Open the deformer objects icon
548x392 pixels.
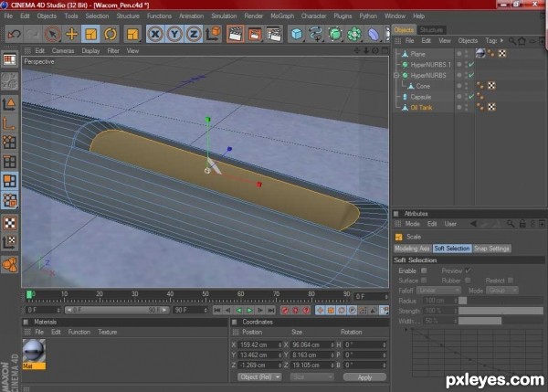point(374,35)
